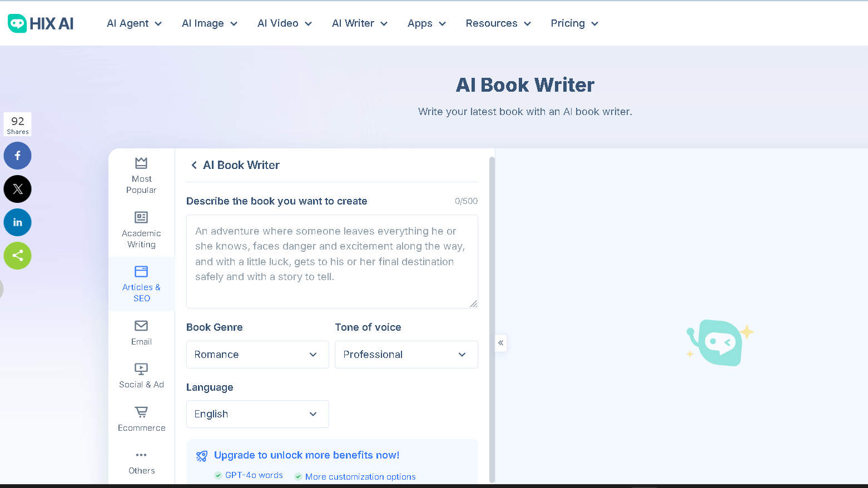Open the AI Writer menu

[x=359, y=23]
